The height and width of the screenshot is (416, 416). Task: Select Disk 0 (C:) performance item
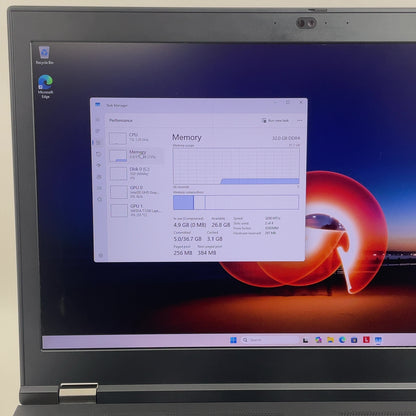(x=137, y=174)
